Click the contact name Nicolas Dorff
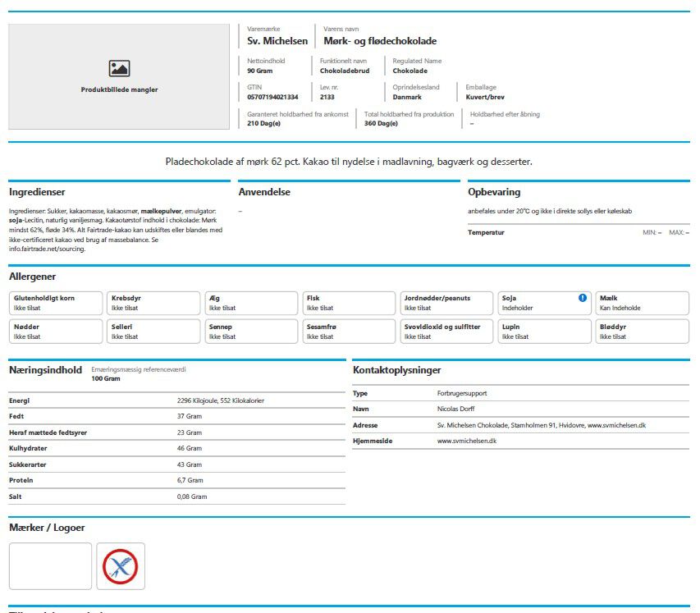 [455, 409]
